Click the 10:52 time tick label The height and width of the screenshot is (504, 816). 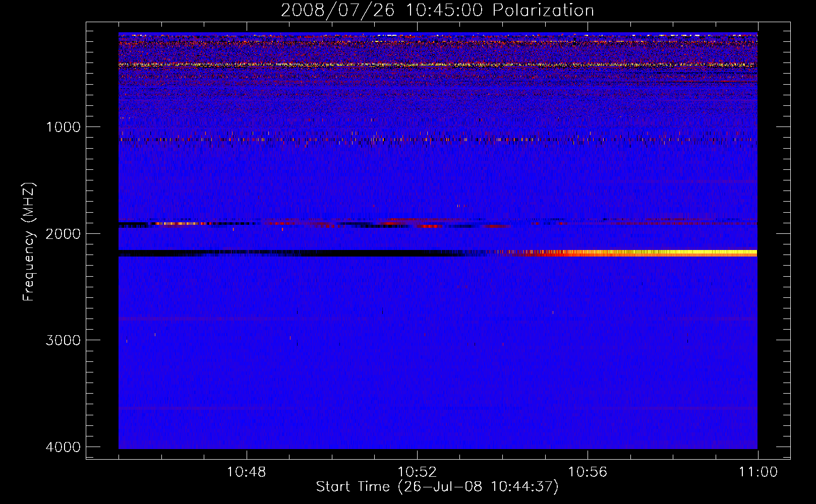[417, 472]
